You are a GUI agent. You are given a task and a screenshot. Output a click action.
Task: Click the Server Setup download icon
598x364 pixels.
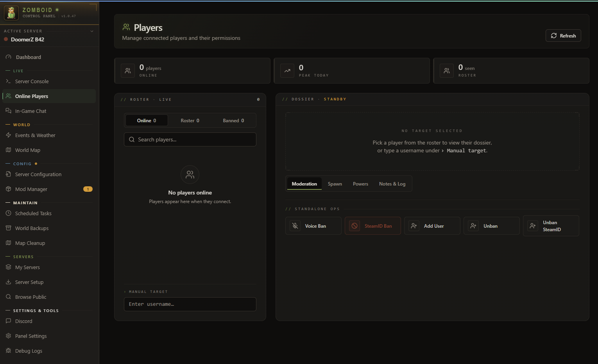pos(8,282)
